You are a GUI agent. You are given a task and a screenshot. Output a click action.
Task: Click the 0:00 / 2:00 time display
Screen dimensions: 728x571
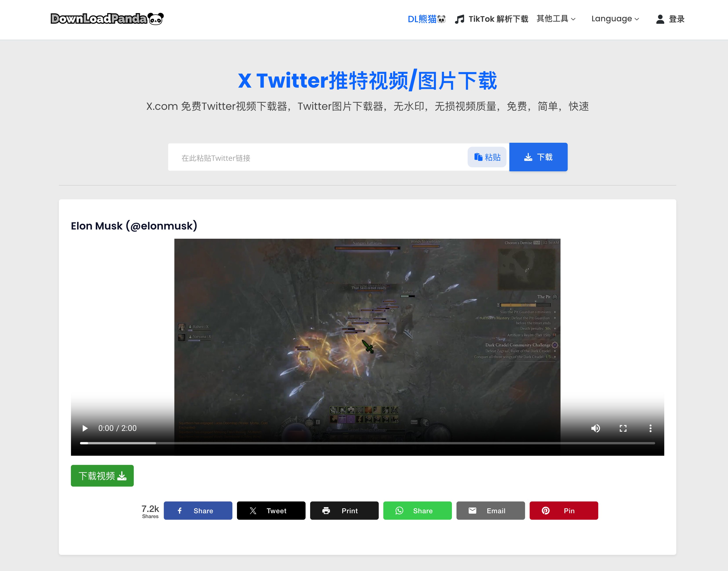pos(117,428)
